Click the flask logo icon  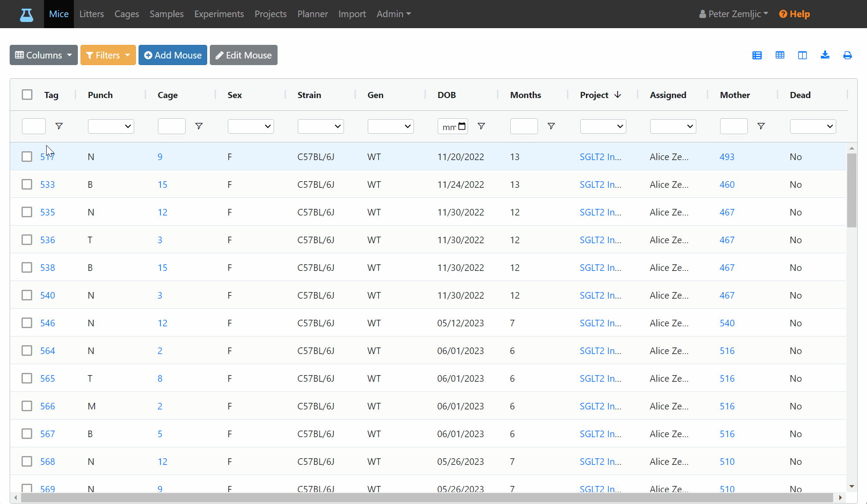26,15
